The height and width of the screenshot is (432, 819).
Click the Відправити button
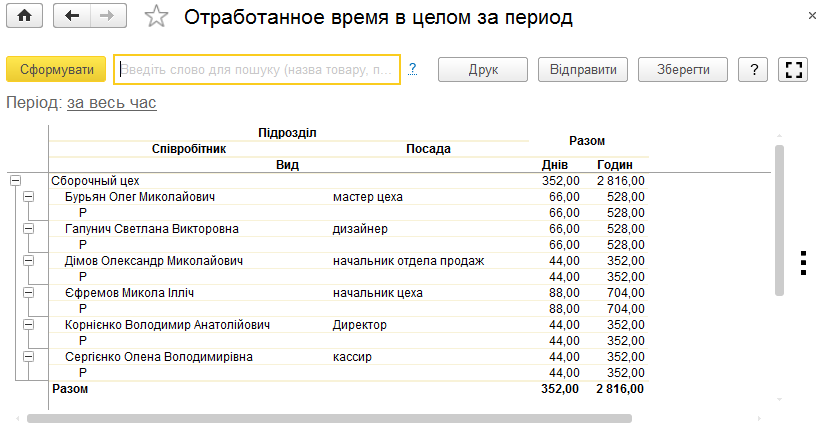point(583,69)
